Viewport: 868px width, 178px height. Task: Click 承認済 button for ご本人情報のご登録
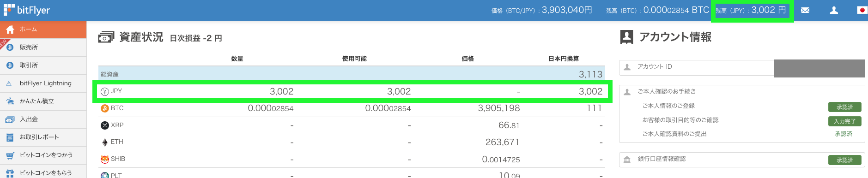[x=844, y=107]
